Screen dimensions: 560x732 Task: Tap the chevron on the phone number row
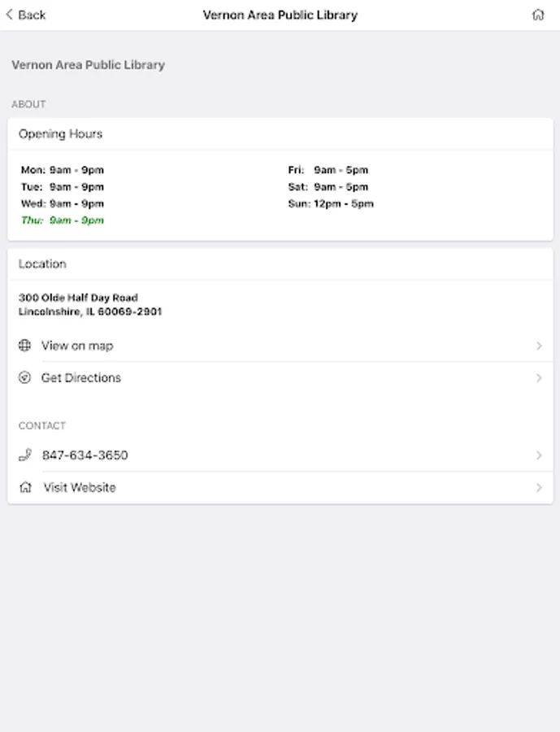539,455
